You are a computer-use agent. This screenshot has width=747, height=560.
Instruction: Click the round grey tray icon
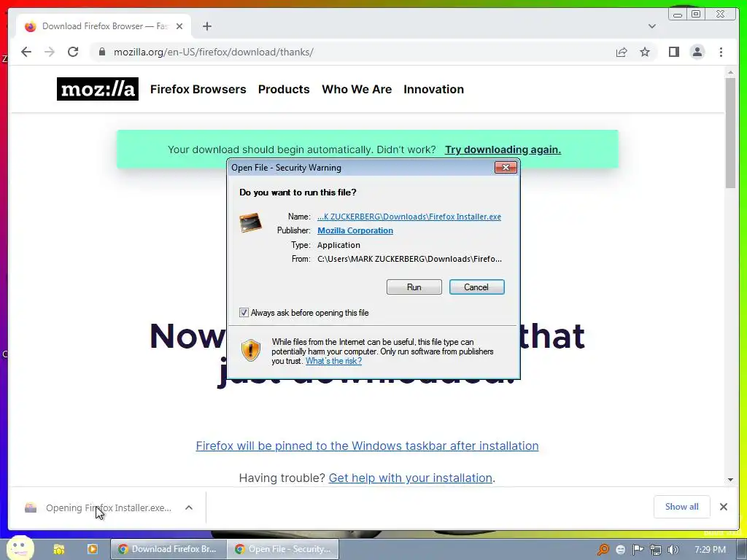[x=620, y=550]
